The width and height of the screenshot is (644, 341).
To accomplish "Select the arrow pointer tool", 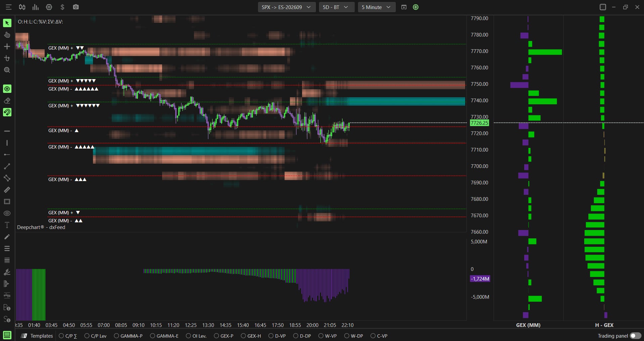I will point(7,23).
